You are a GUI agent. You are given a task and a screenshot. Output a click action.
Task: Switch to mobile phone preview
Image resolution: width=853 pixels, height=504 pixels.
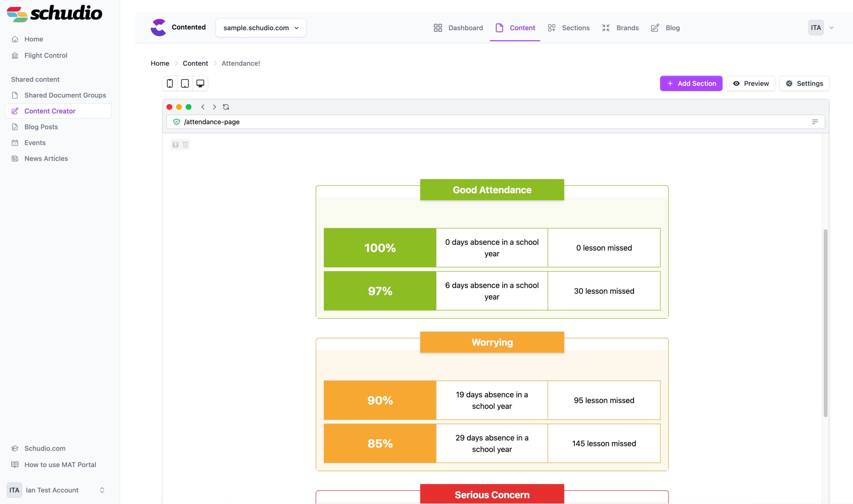[170, 84]
